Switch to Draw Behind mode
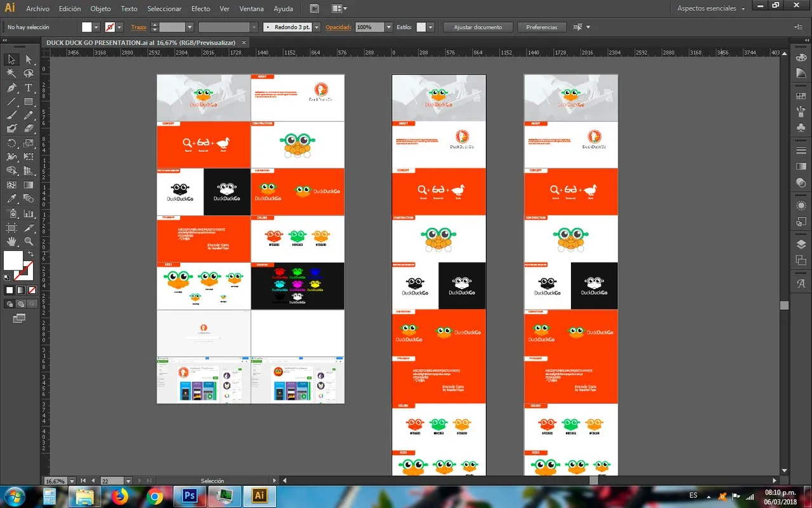 point(20,304)
